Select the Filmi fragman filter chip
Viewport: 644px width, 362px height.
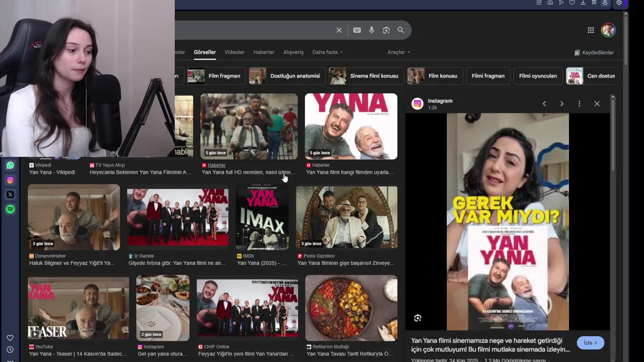tap(488, 76)
